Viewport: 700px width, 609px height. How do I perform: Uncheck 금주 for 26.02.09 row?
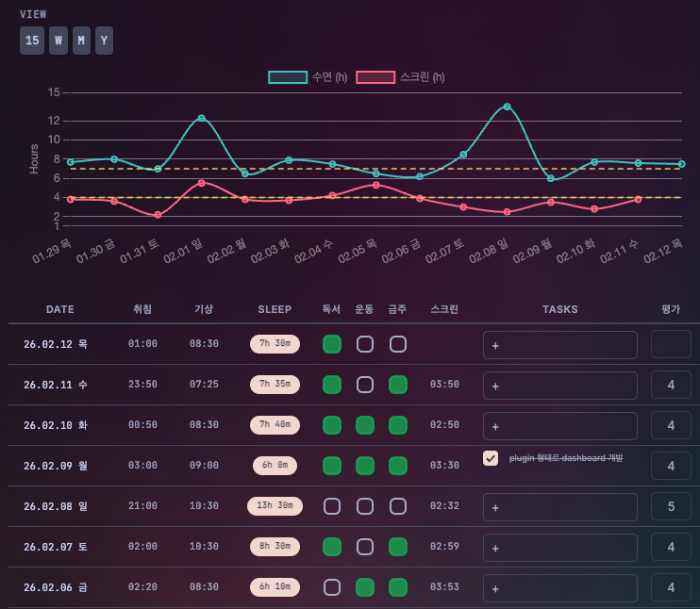click(398, 466)
